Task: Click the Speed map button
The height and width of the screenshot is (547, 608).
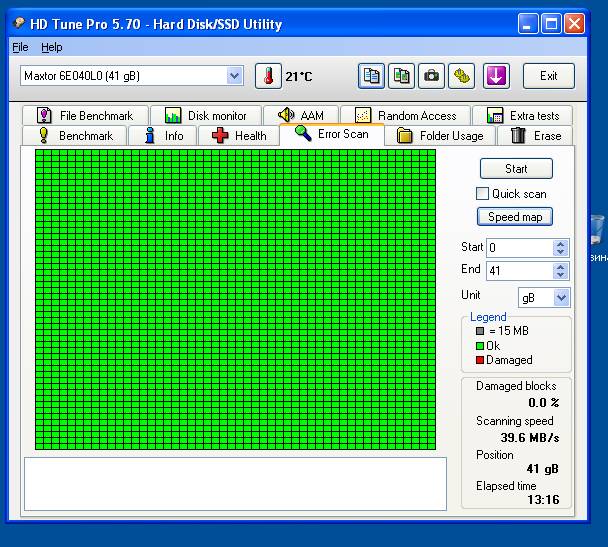Action: [515, 217]
